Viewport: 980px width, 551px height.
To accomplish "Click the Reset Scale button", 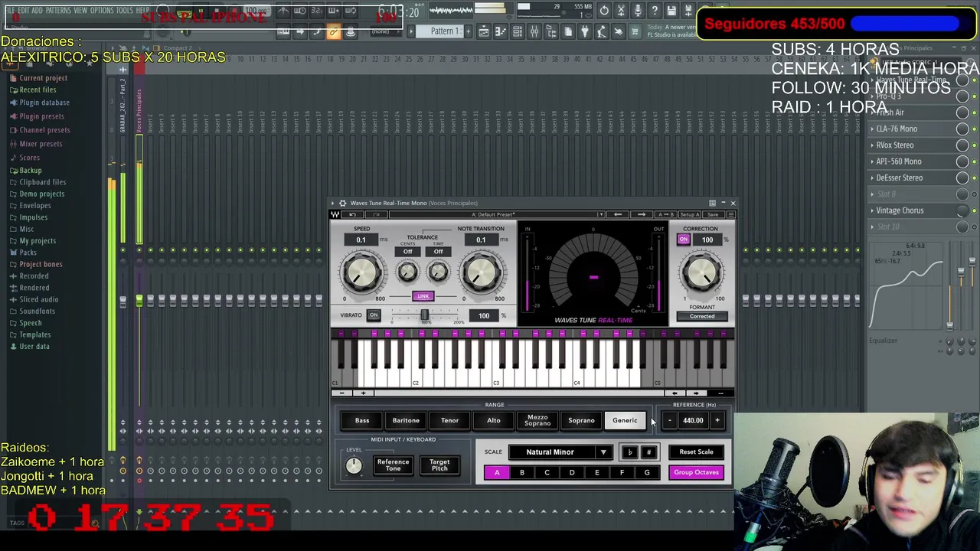I will (696, 452).
